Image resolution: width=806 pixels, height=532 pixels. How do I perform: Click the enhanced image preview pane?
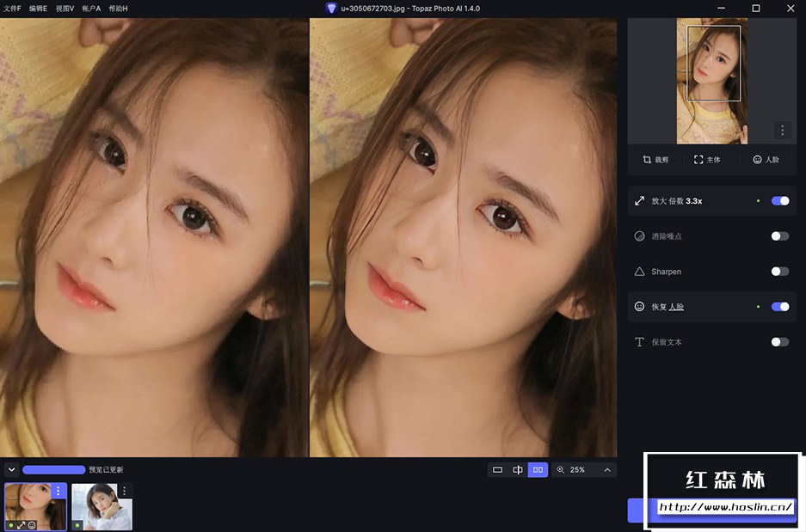coord(463,238)
